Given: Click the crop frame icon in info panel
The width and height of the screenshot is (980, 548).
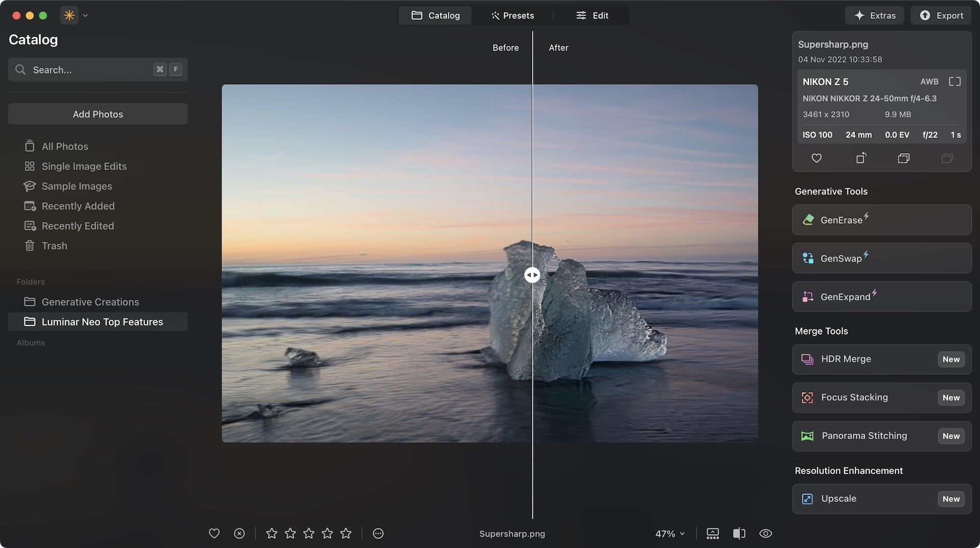Looking at the screenshot, I should (954, 82).
